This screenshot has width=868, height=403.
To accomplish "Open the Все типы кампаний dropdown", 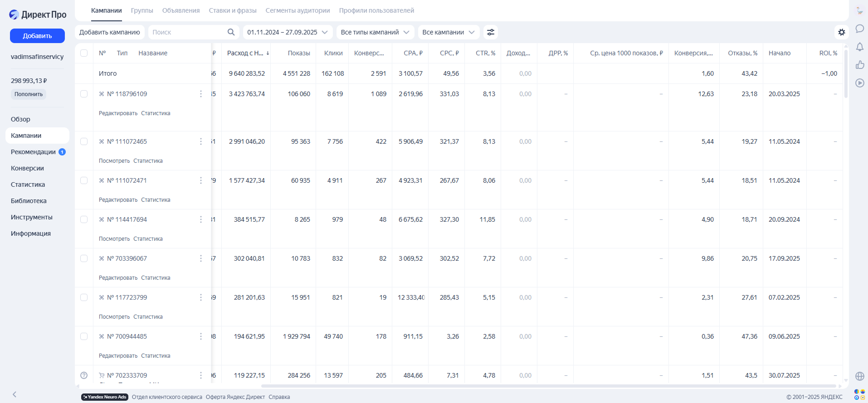I will [375, 32].
